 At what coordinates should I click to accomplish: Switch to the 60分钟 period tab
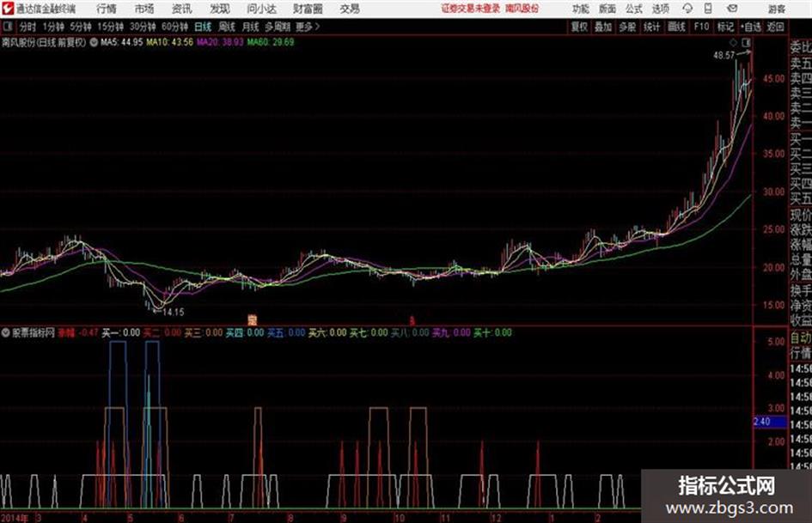(174, 27)
